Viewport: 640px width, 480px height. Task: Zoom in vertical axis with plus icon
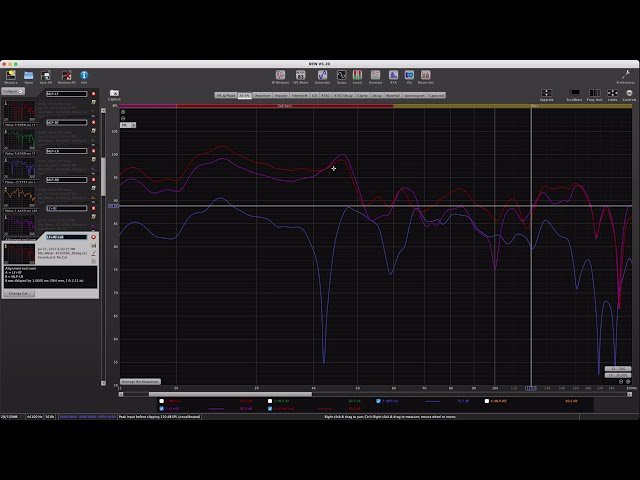click(x=123, y=112)
